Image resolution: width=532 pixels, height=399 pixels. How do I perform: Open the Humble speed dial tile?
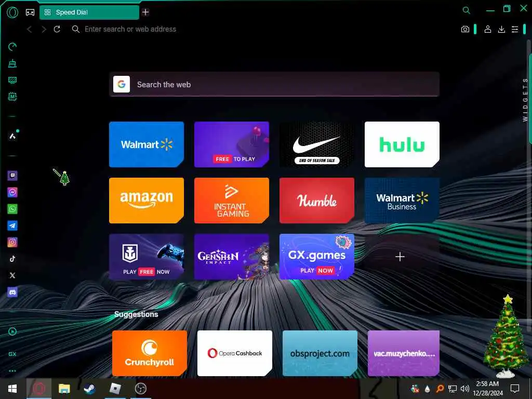[x=317, y=201]
